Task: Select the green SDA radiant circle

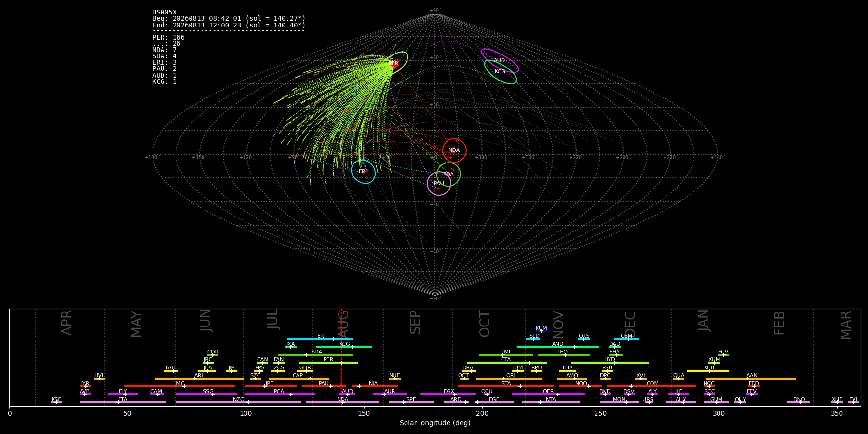Action: click(x=448, y=174)
